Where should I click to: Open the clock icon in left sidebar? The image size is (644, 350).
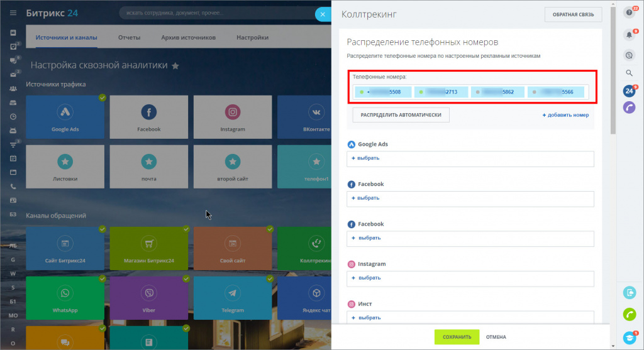13,117
